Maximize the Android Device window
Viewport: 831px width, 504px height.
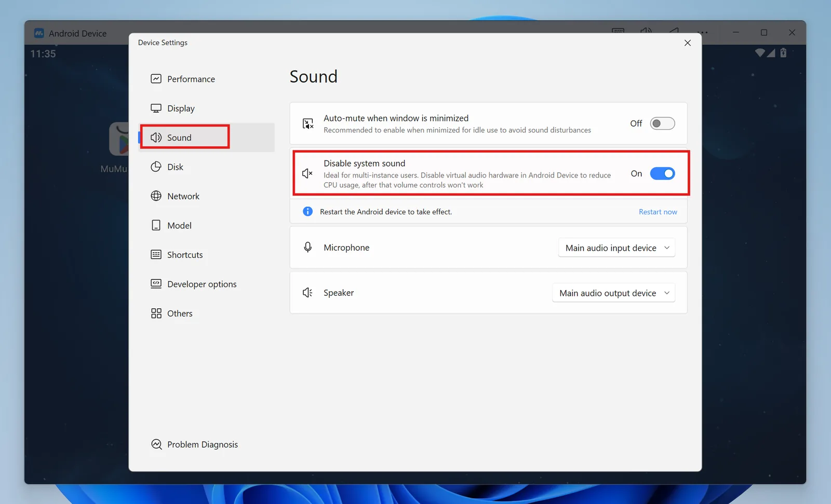tap(763, 32)
